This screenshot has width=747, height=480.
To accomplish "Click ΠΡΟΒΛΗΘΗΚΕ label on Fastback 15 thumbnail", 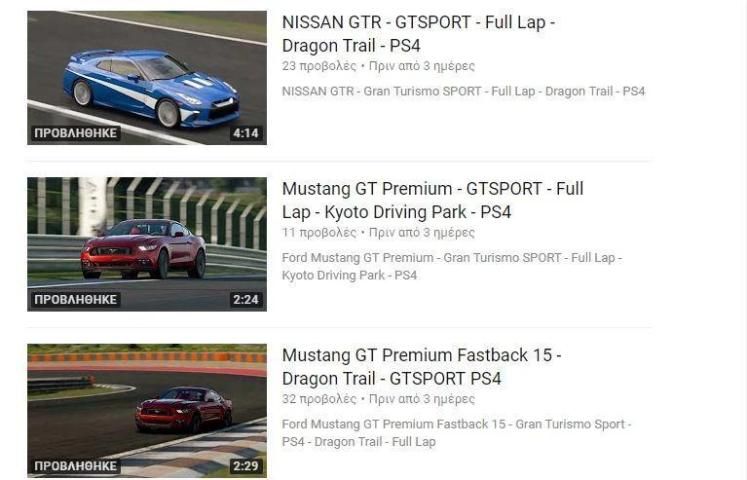I will (x=76, y=466).
